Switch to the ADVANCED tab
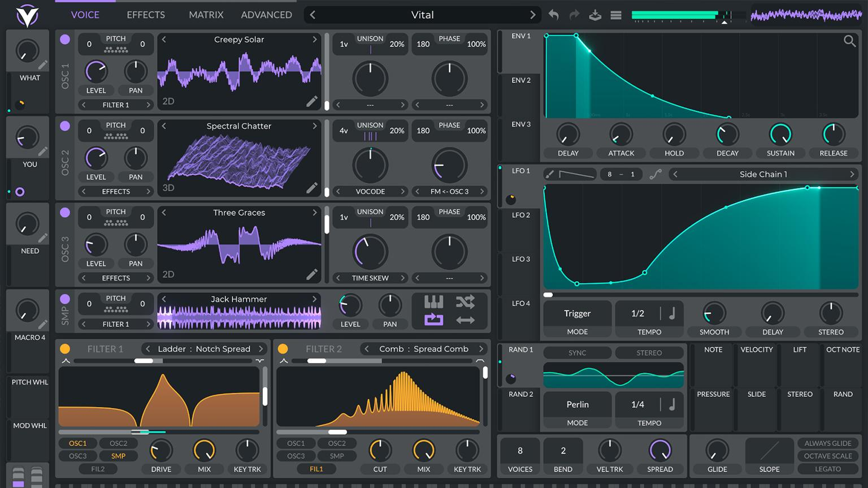 (x=267, y=15)
